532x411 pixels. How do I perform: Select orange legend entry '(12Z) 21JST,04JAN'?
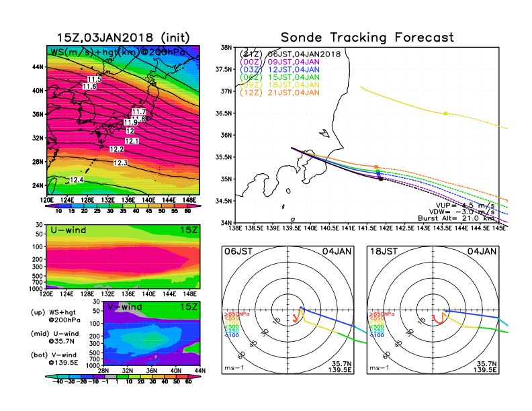pyautogui.click(x=279, y=93)
